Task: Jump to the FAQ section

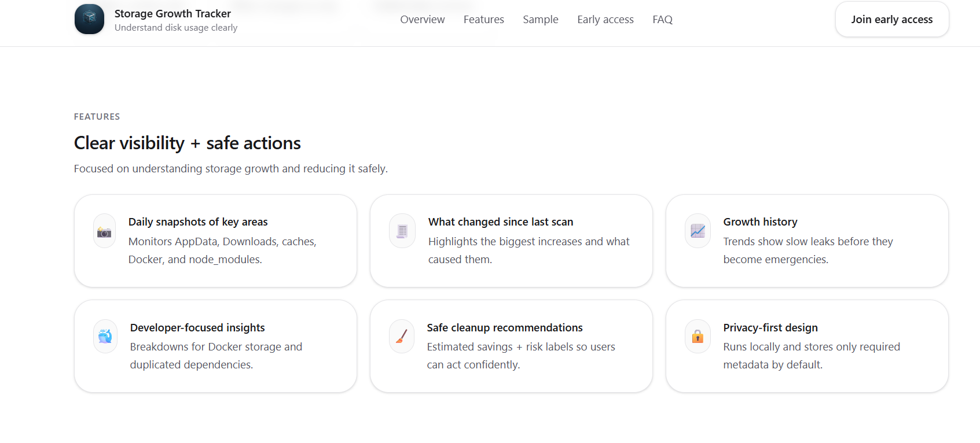Action: point(662,20)
